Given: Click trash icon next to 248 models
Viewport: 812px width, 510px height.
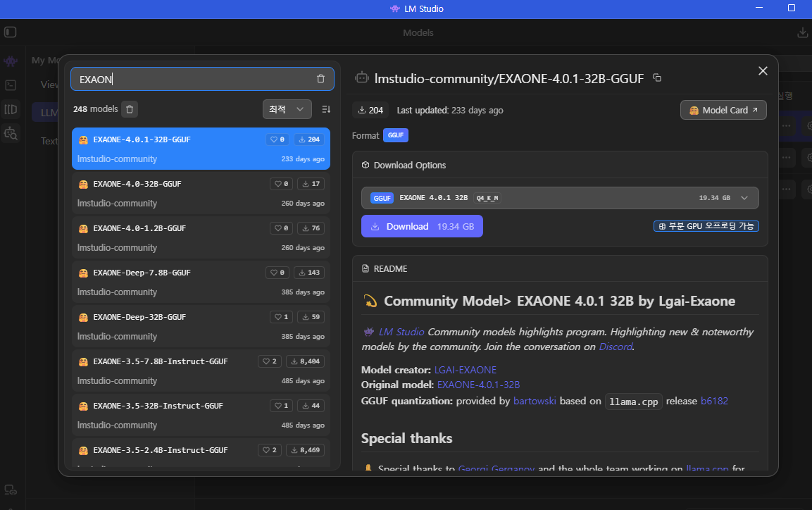Looking at the screenshot, I should 130,109.
